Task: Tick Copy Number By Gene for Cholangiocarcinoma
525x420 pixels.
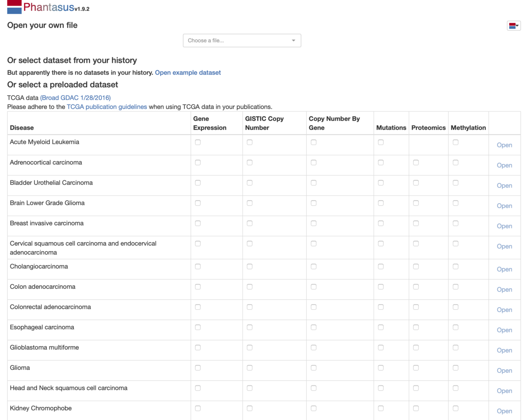Action: pyautogui.click(x=314, y=267)
